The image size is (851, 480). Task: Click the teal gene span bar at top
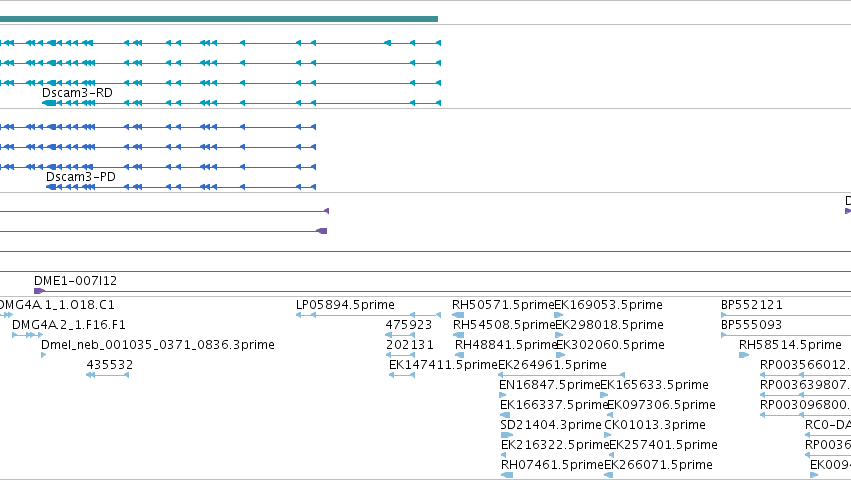tap(219, 19)
